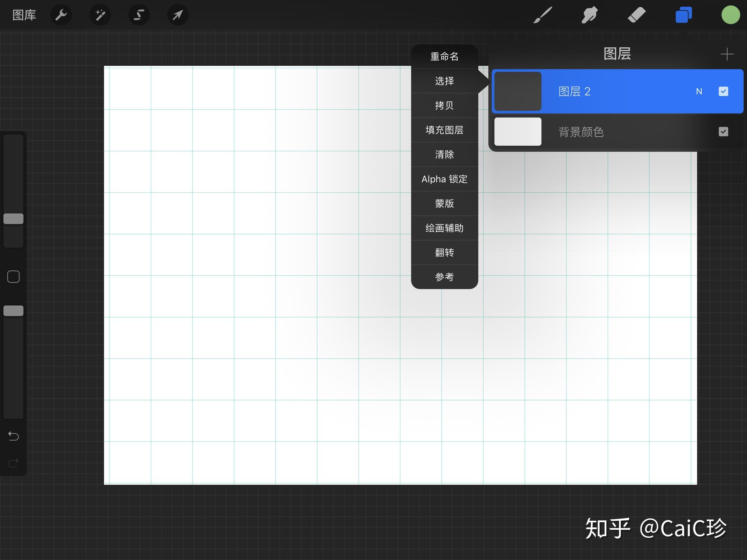Tap the 背景颜色 thumbnail
This screenshot has height=560, width=747.
pyautogui.click(x=518, y=132)
